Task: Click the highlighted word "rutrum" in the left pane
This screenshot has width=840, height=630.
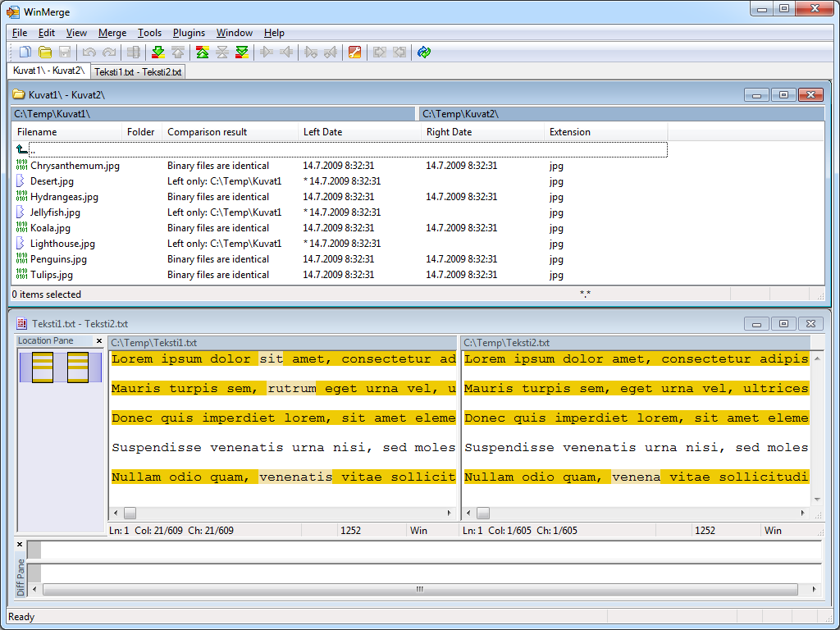Action: pyautogui.click(x=292, y=388)
